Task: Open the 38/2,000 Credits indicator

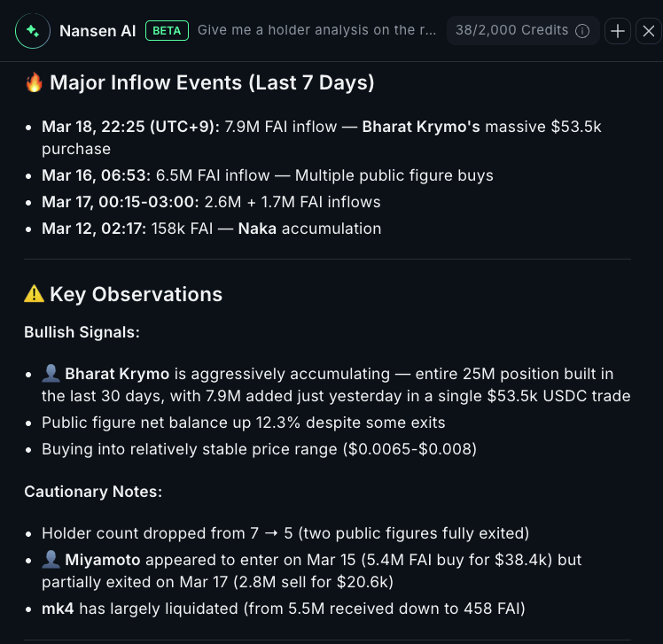Action: click(512, 31)
